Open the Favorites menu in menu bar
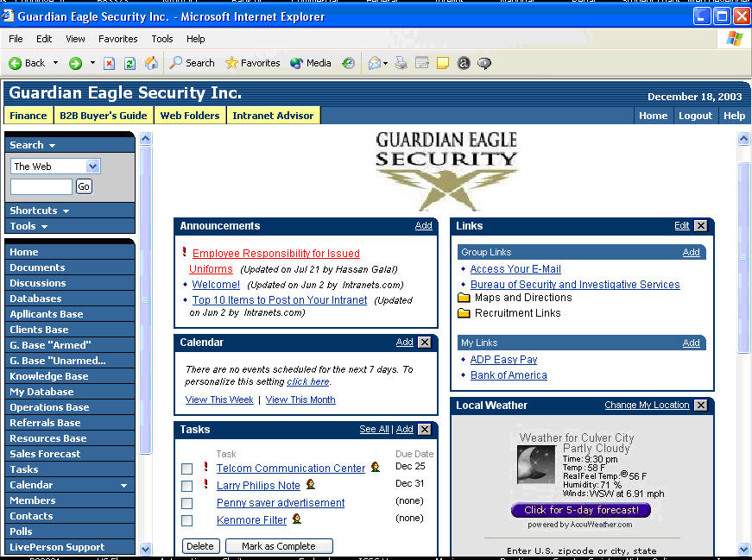The image size is (752, 560). (x=117, y=39)
